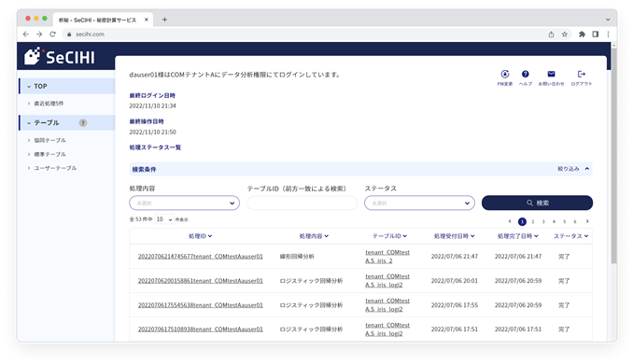633x364 pixels.
Task: Open table link in the 17:51 row
Action: 387,329
